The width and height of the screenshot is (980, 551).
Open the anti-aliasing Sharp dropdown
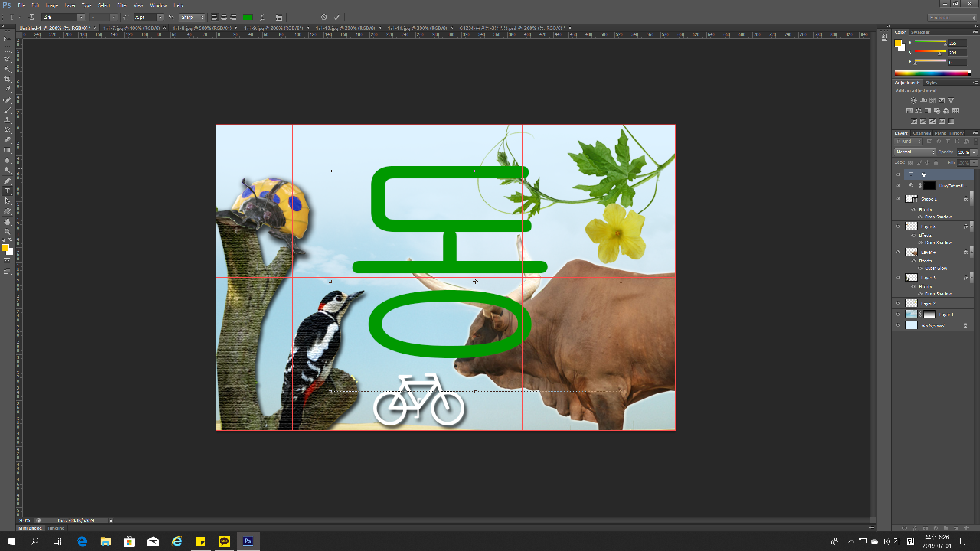[193, 17]
